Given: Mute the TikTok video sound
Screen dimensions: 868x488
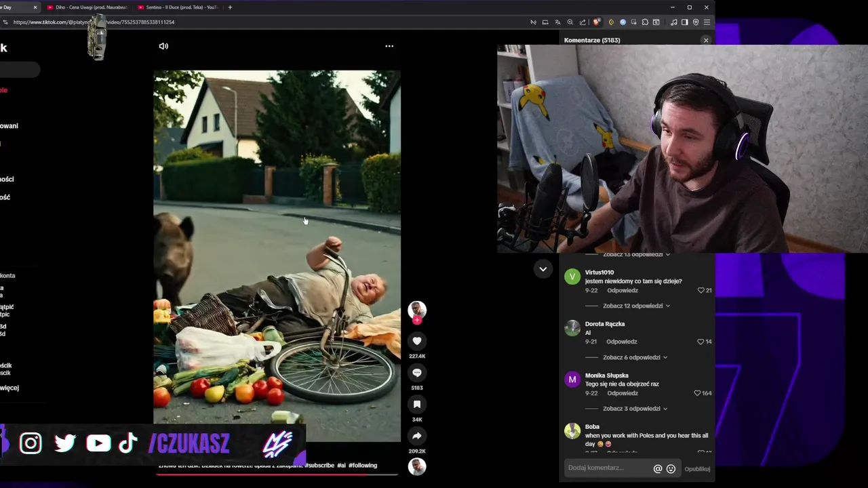Looking at the screenshot, I should pos(163,46).
